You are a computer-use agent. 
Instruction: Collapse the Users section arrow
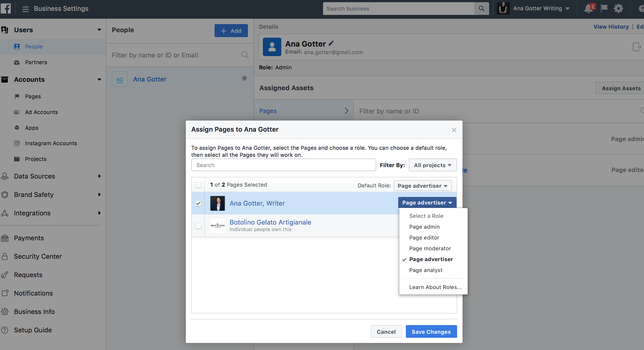pos(99,30)
